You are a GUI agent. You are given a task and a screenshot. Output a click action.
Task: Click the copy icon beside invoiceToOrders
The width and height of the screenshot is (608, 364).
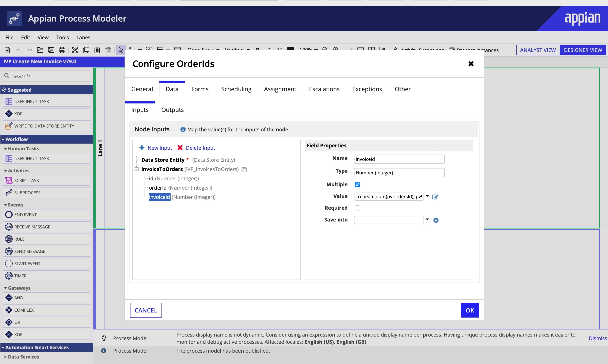[244, 170]
